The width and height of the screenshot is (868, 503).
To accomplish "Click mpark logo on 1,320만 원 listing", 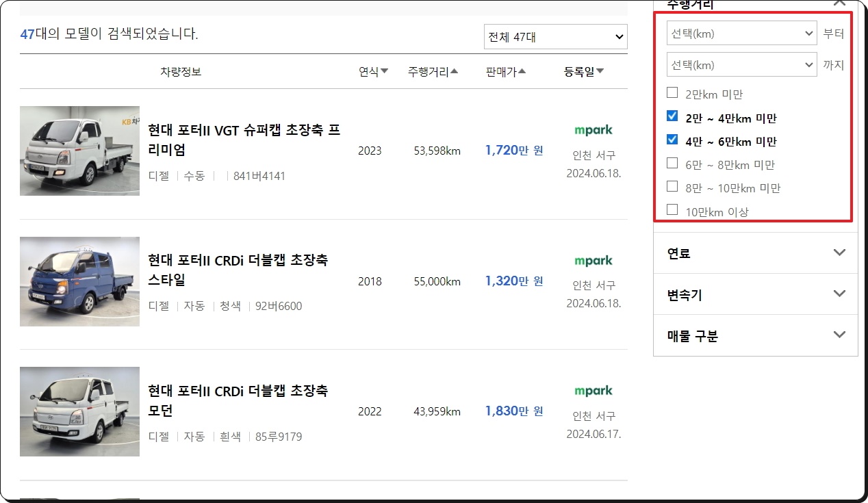I will click(593, 261).
